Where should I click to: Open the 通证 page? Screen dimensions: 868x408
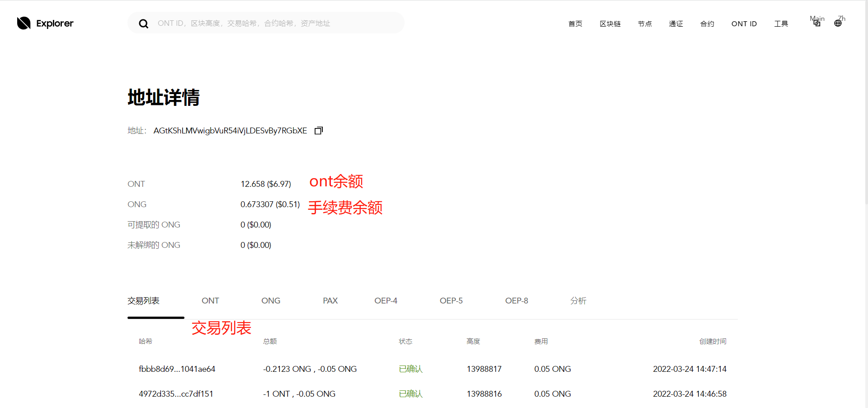(x=676, y=24)
